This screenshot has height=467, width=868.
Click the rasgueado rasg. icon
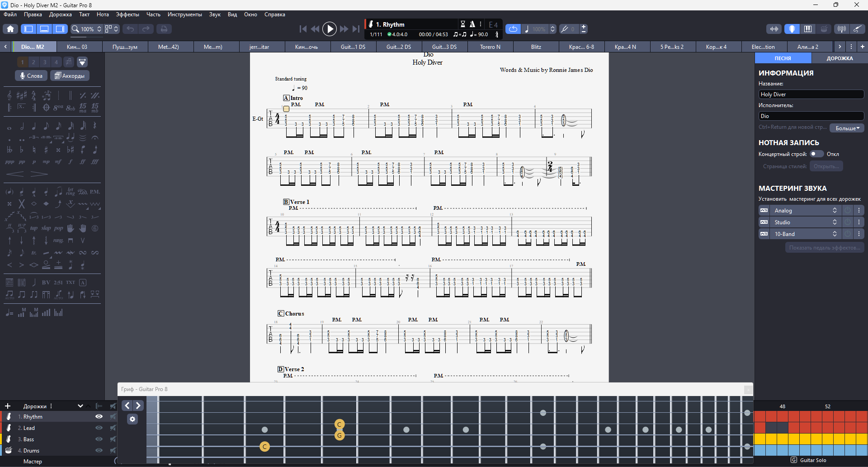(58, 241)
